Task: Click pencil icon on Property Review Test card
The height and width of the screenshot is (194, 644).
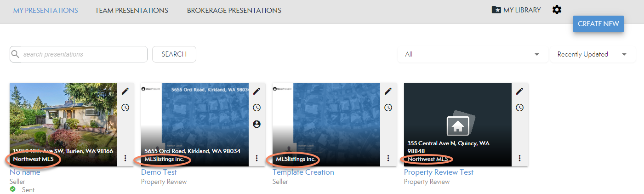Action: pyautogui.click(x=519, y=91)
